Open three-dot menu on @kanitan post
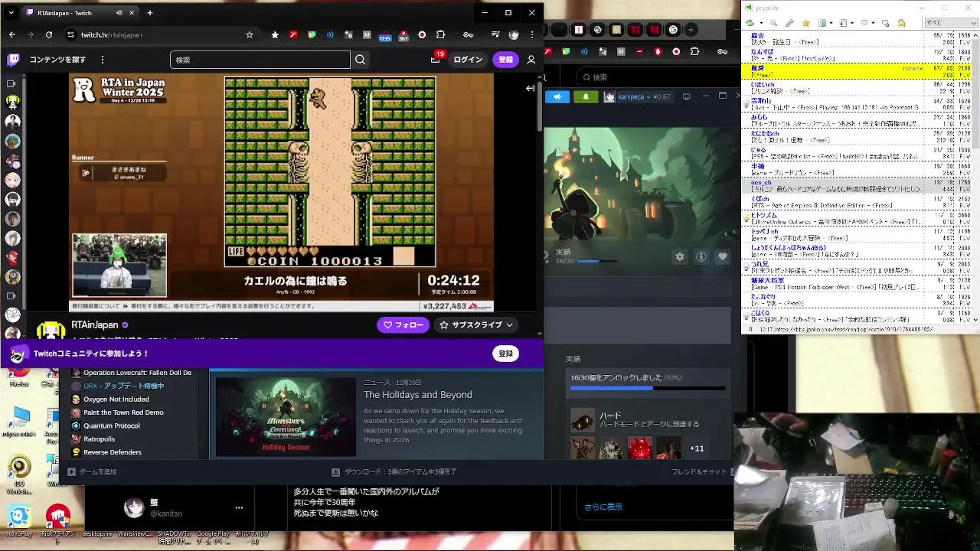 [x=239, y=507]
